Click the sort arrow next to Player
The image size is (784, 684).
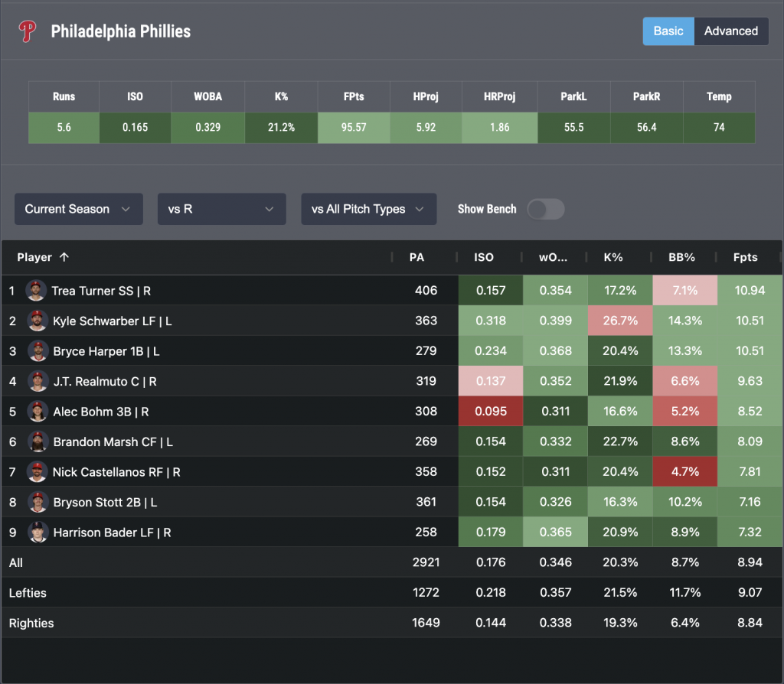[x=64, y=257]
